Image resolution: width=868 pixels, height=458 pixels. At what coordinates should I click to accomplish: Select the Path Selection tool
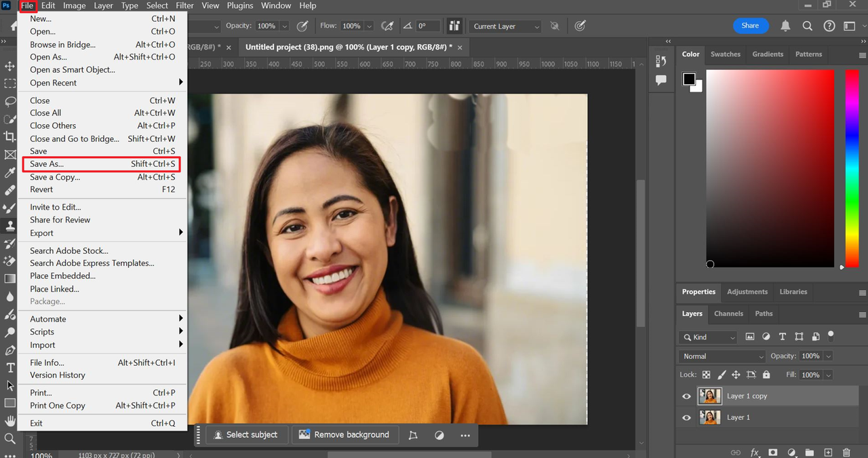[9, 385]
